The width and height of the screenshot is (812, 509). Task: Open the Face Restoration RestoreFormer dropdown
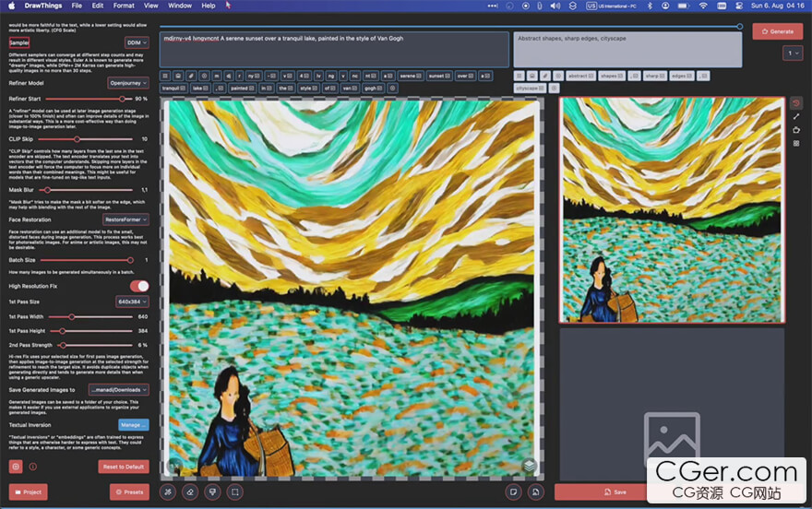[x=125, y=219]
